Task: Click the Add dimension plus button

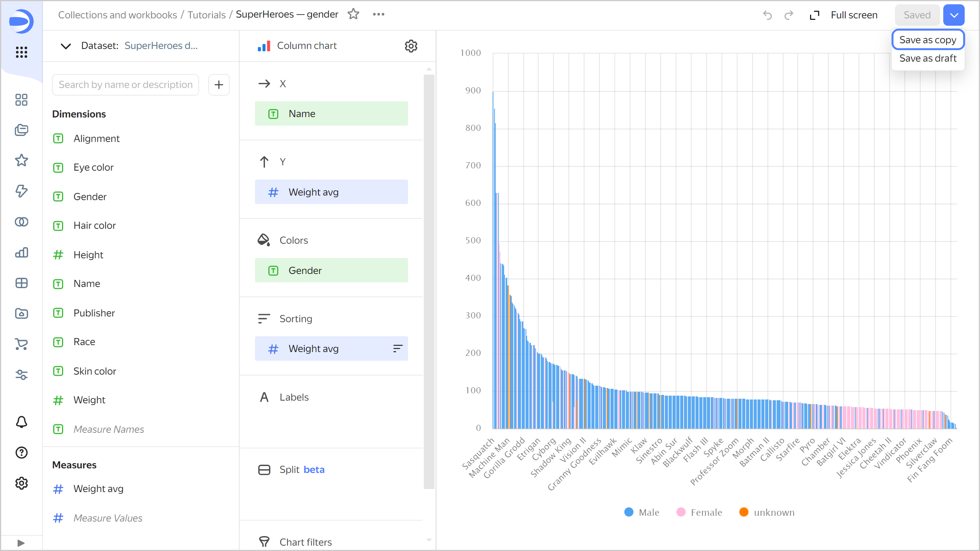Action: coord(219,85)
